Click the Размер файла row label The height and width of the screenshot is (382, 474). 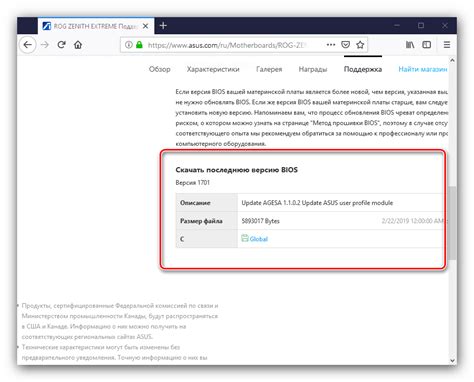[201, 221]
